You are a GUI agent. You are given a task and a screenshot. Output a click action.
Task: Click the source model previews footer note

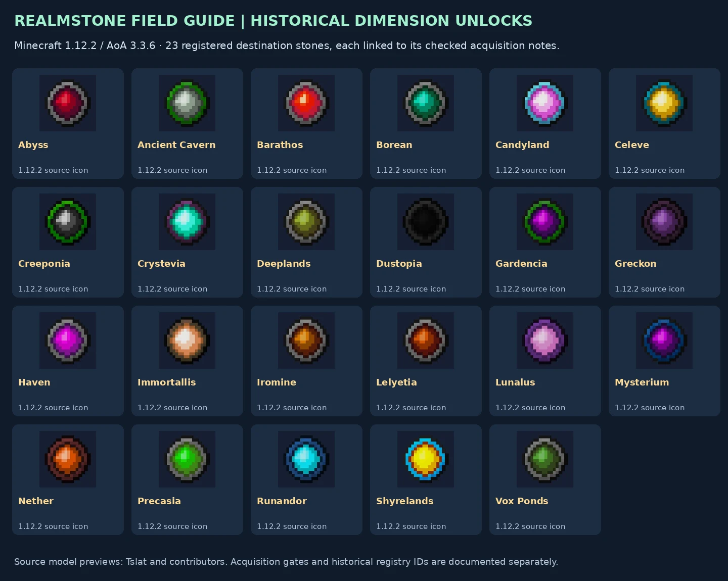(x=286, y=562)
